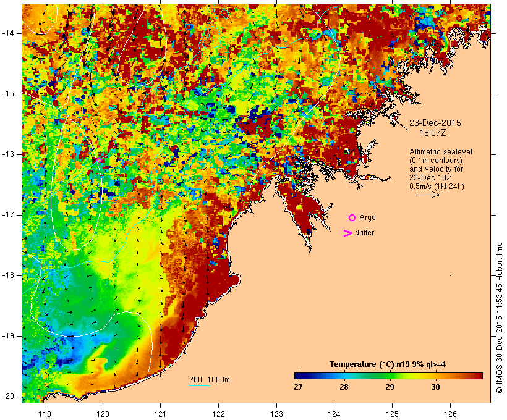Click the longitude label '122'
This screenshot has height=420, width=507.
218,414
